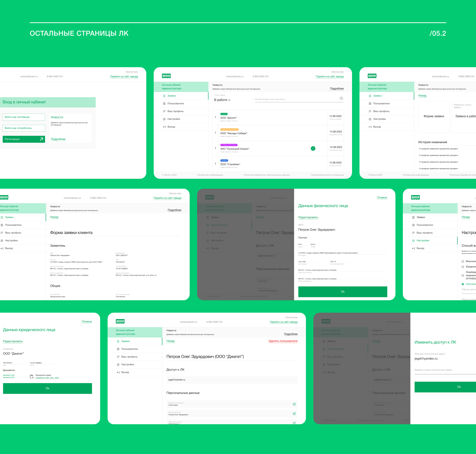Open the Форма заявки card

[434, 117]
